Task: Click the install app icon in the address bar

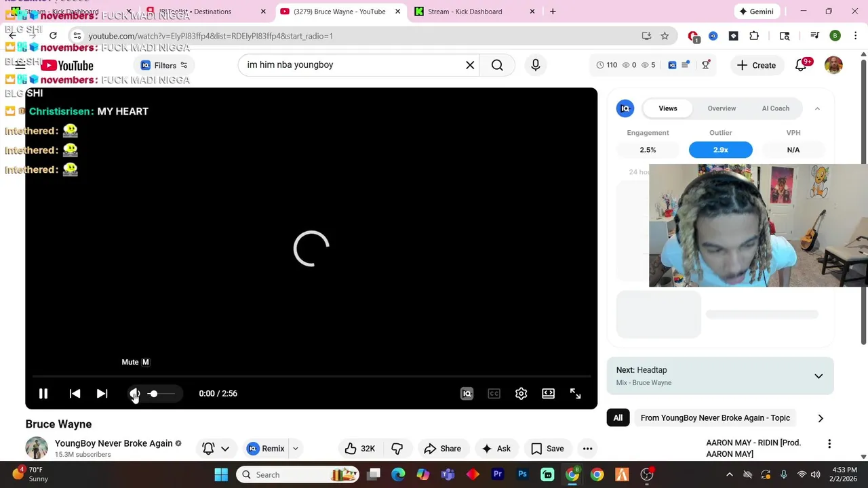Action: point(646,36)
